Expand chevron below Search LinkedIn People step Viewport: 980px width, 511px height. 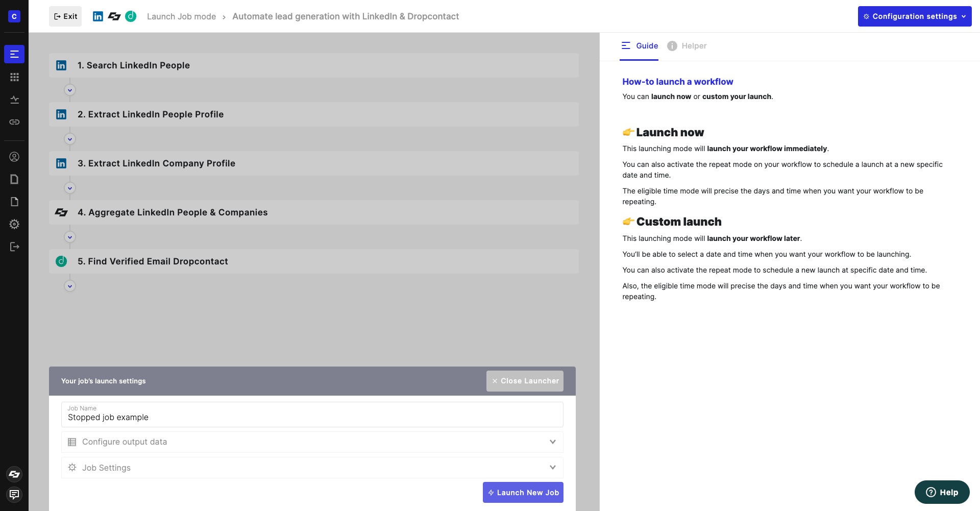tap(70, 90)
